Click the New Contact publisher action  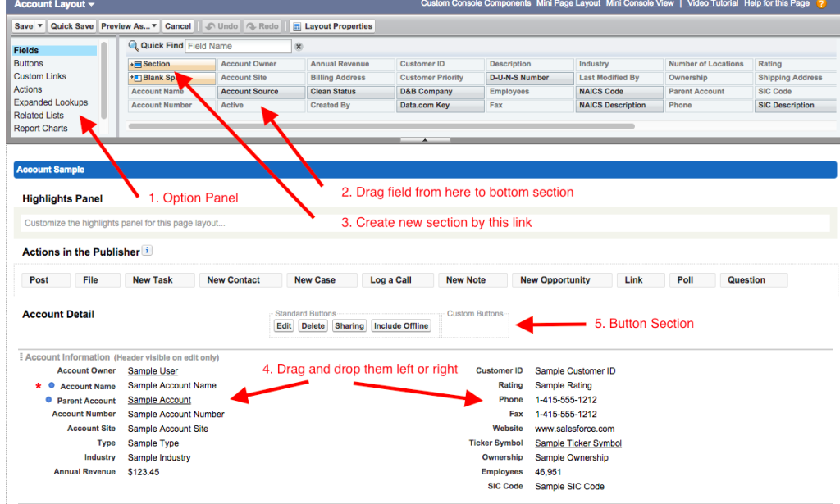coord(240,280)
